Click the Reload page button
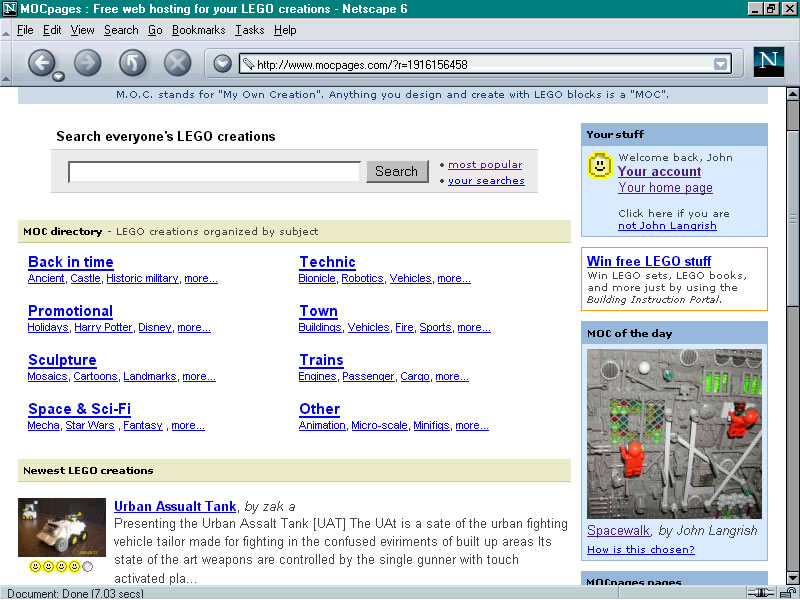Viewport: 800px width, 600px height. (x=132, y=63)
